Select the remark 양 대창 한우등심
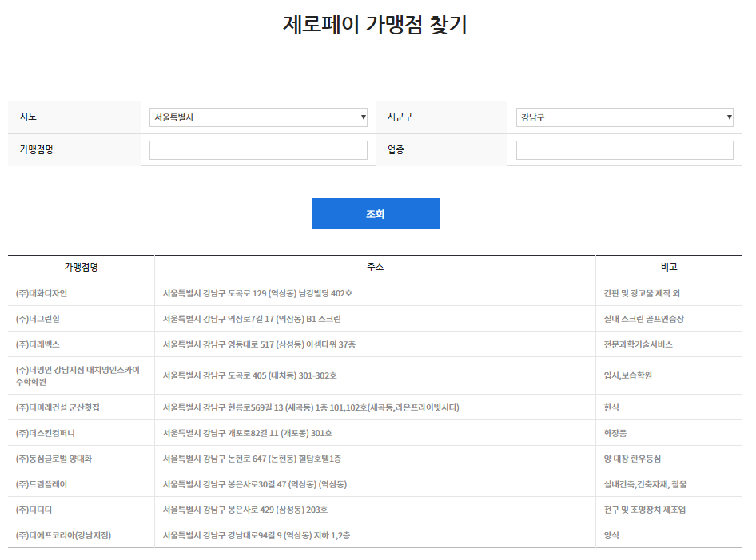Image resolution: width=756 pixels, height=560 pixels. point(632,459)
